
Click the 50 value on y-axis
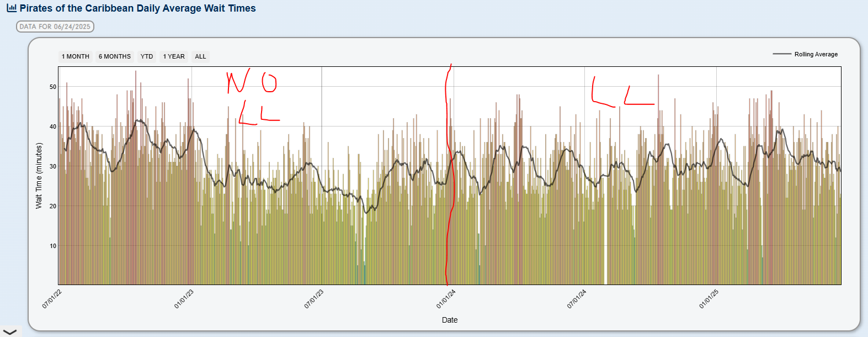coord(53,87)
